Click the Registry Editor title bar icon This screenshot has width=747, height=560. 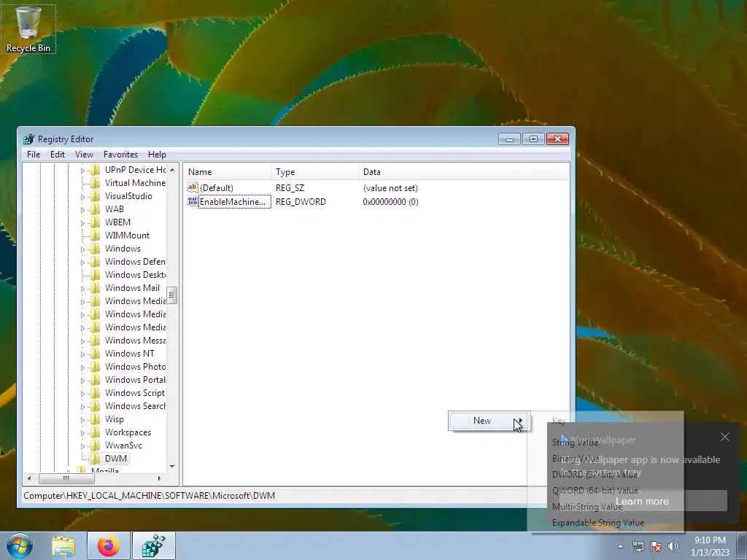29,139
